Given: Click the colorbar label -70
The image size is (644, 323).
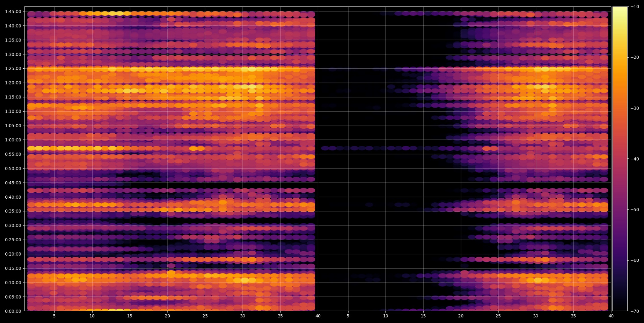Looking at the screenshot, I should [x=635, y=311].
